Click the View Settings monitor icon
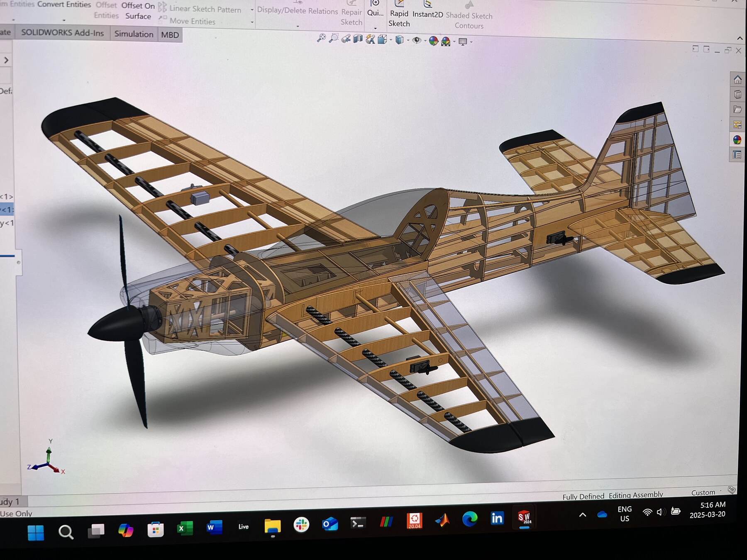Viewport: 747px width, 560px height. [463, 41]
